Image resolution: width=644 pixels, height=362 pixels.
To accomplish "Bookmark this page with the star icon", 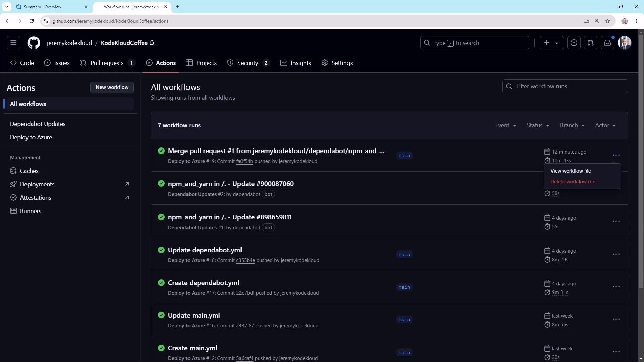I will (x=608, y=21).
